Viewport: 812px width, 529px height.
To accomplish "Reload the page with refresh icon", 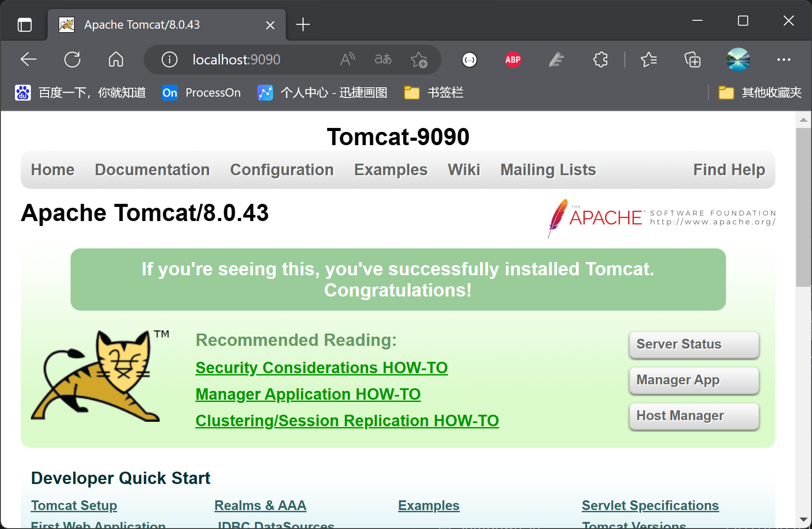I will [72, 60].
